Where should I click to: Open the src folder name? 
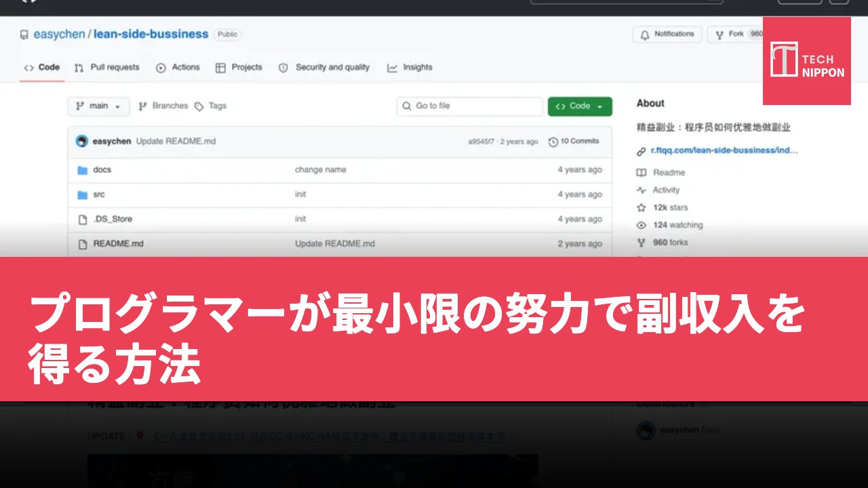(99, 195)
